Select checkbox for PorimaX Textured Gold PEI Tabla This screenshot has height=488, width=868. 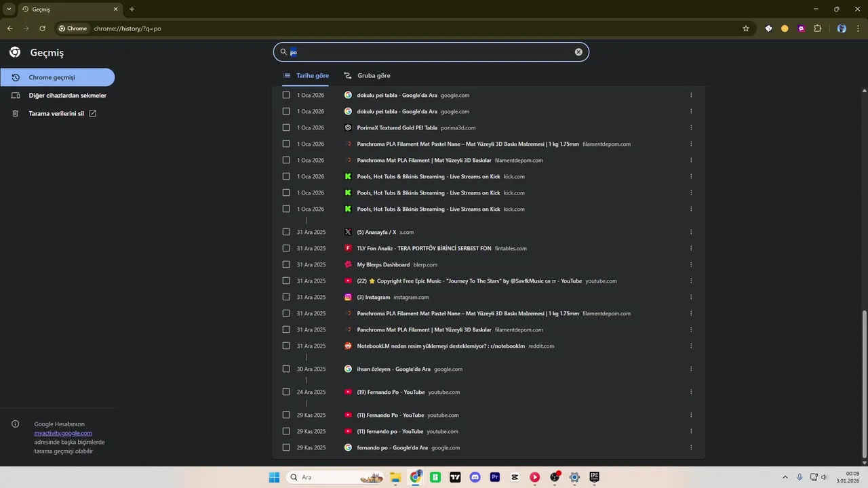coord(286,127)
